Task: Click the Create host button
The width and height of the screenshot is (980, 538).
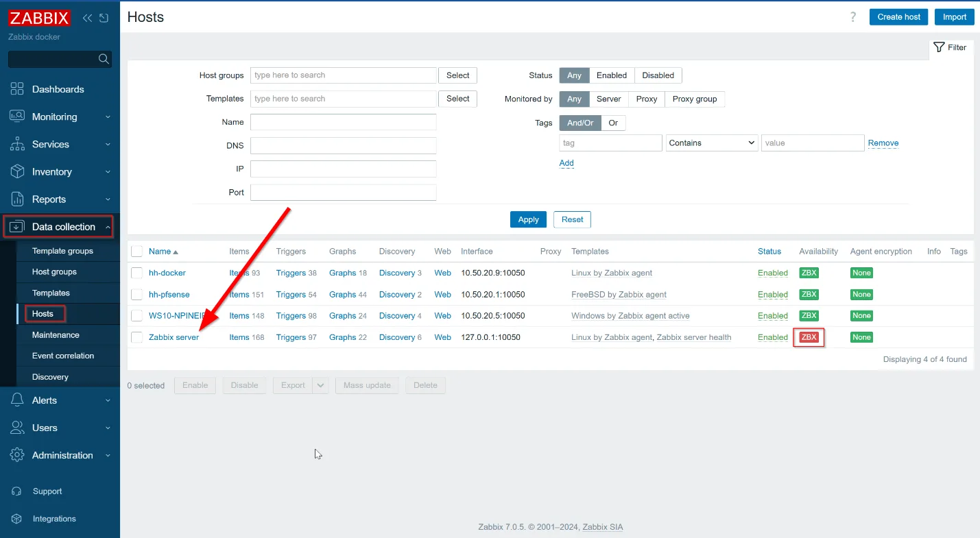Action: pyautogui.click(x=899, y=17)
